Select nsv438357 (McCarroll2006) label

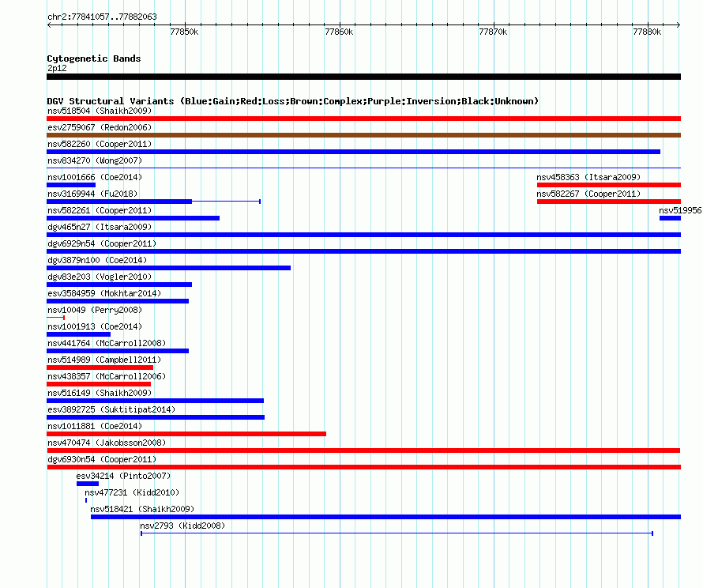[107, 376]
